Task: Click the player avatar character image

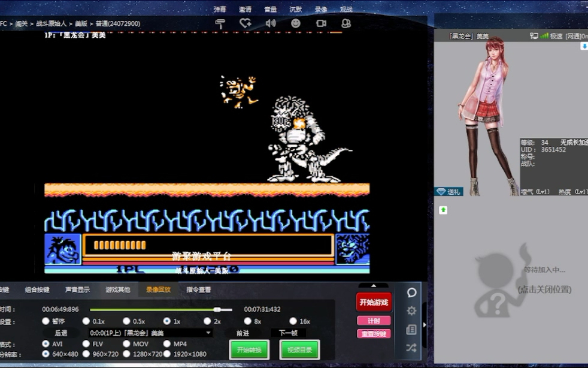Action: 487,116
